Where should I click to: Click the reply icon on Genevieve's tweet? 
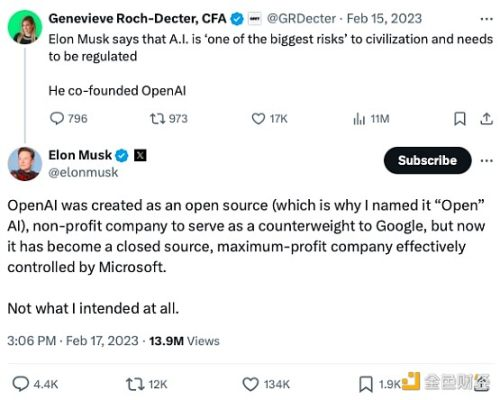coord(57,119)
